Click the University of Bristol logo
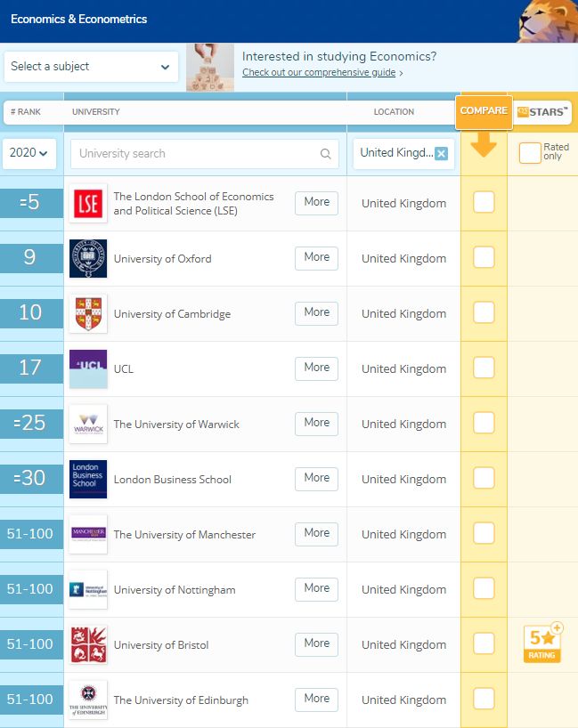 [x=88, y=645]
